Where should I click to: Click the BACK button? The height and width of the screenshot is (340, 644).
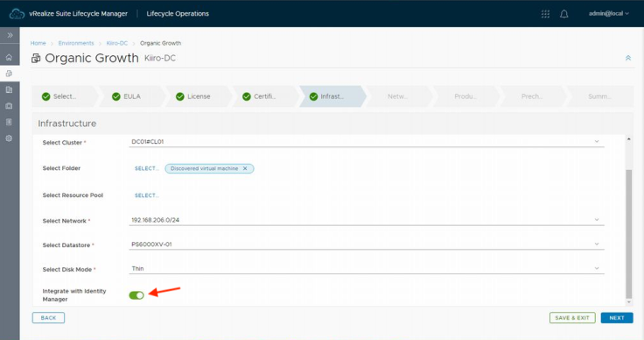48,318
